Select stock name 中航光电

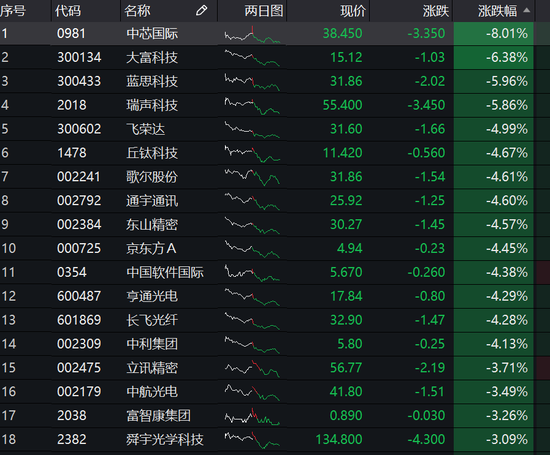[x=152, y=392]
